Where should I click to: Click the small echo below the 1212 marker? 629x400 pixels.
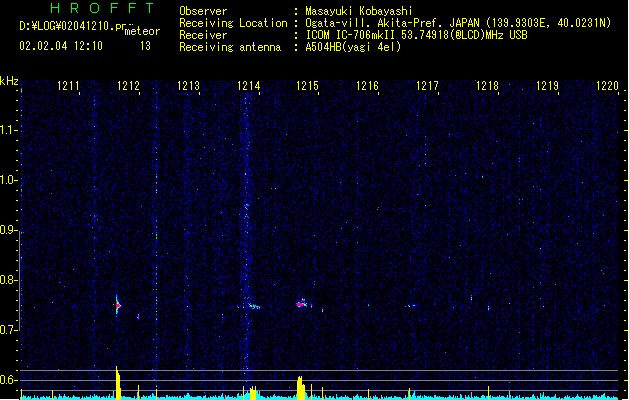tap(138, 317)
